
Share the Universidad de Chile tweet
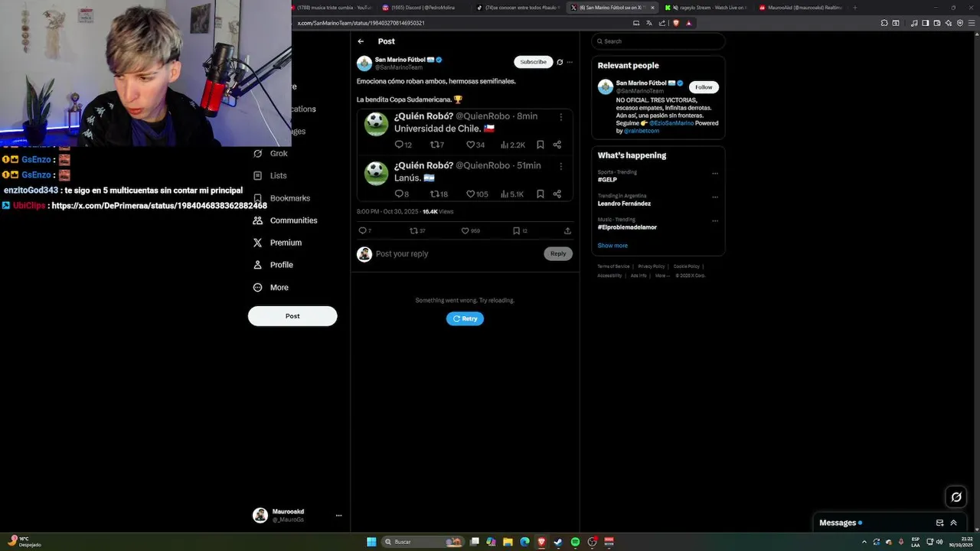click(557, 145)
